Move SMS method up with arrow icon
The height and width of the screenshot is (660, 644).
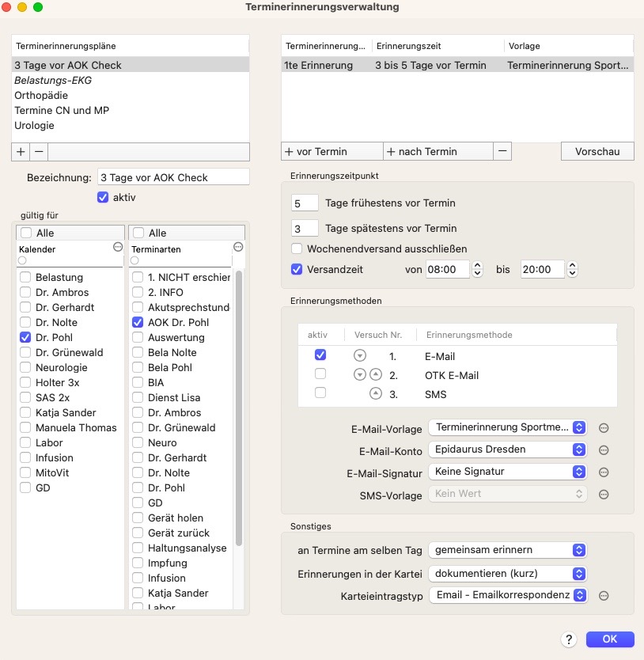(376, 393)
